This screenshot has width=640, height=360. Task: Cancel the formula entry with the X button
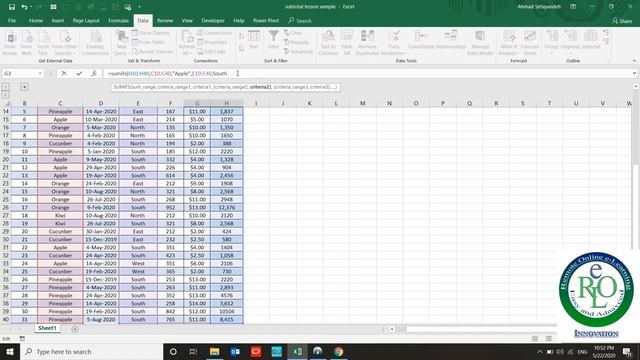tap(64, 73)
